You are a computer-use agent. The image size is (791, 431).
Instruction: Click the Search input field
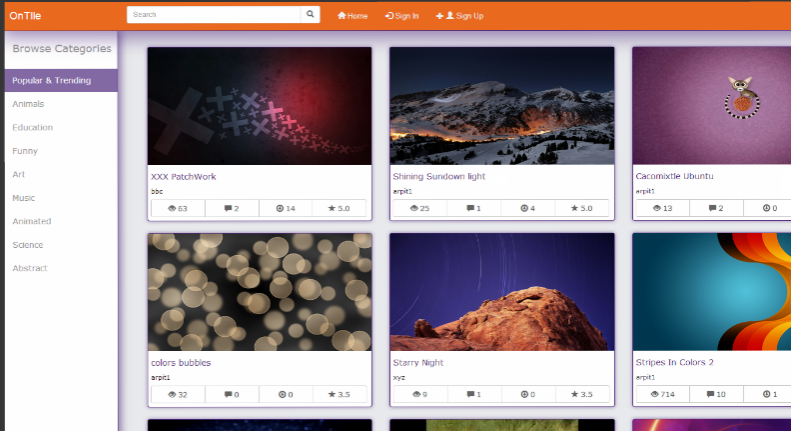214,15
